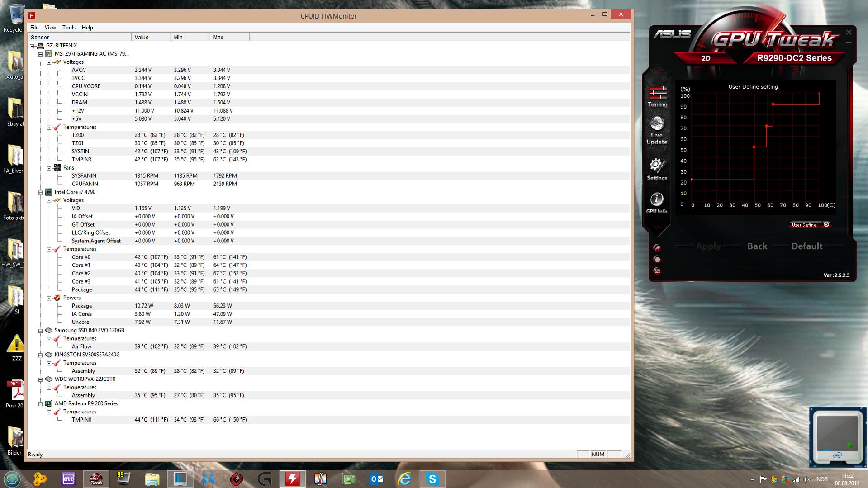868x488 pixels.
Task: Select the SYSFANIN fan row
Action: coord(329,176)
